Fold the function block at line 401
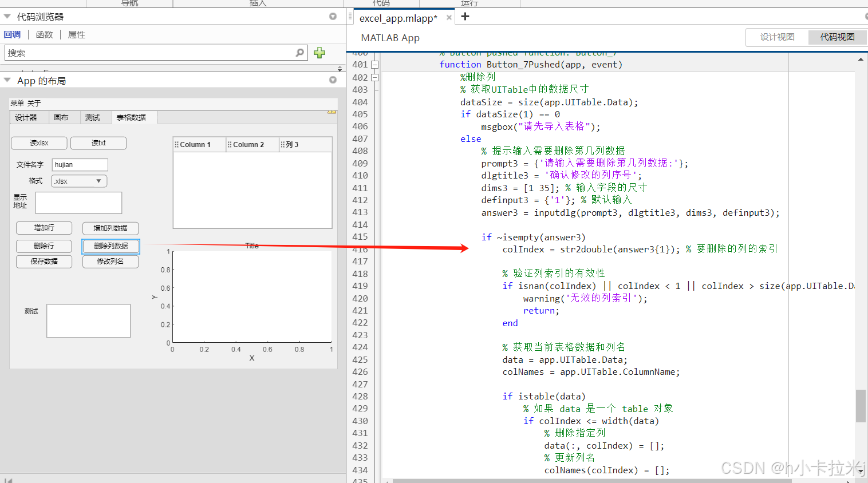The image size is (868, 483). tap(375, 65)
